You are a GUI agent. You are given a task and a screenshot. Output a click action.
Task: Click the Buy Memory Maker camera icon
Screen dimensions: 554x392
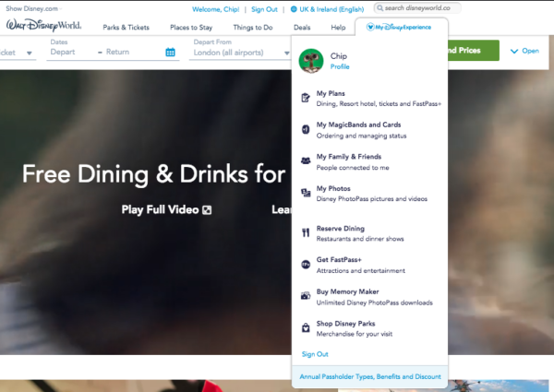coord(306,296)
